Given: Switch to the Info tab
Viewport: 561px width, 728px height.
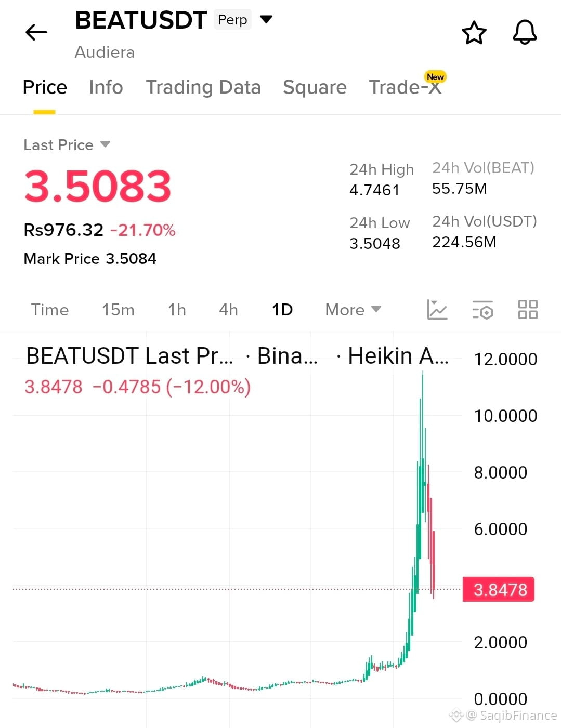Looking at the screenshot, I should click(106, 87).
